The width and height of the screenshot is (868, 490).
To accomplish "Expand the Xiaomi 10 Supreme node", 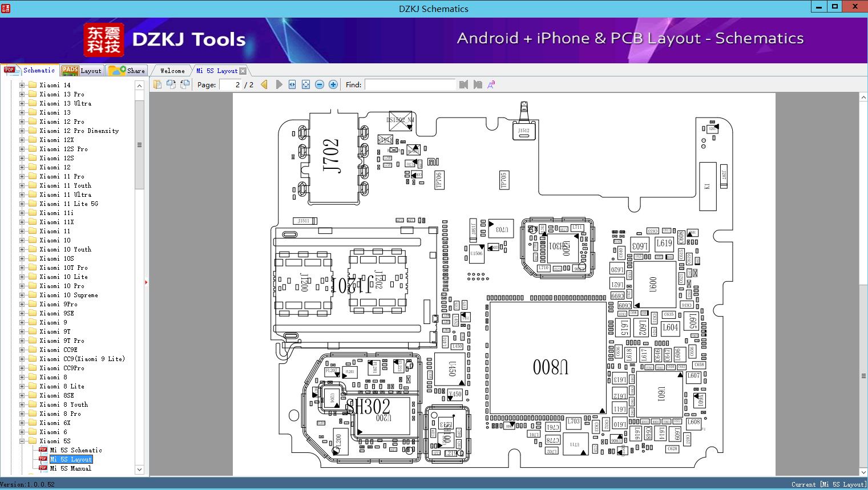I will point(22,295).
